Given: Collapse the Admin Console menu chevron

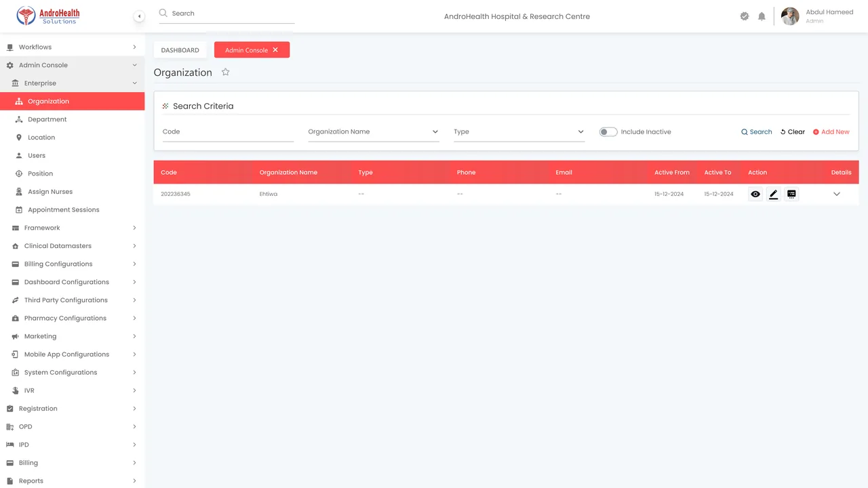Looking at the screenshot, I should 134,65.
